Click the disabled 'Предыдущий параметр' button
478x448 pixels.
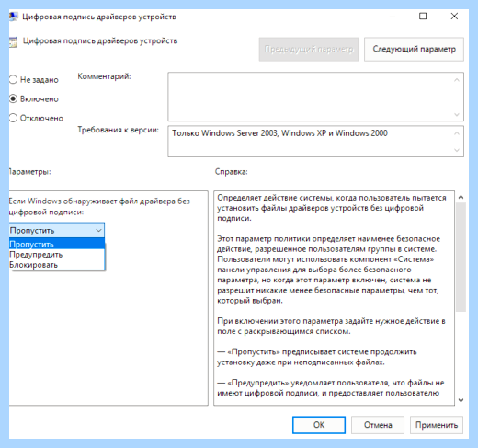(x=309, y=49)
